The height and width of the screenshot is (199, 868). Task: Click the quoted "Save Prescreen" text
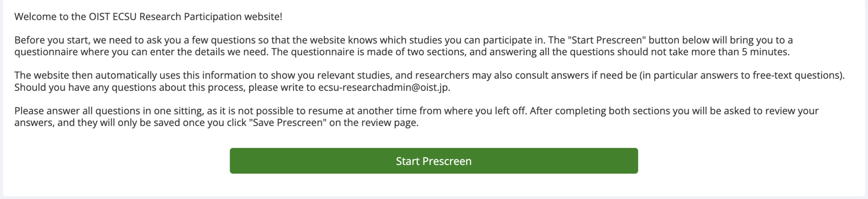click(288, 123)
